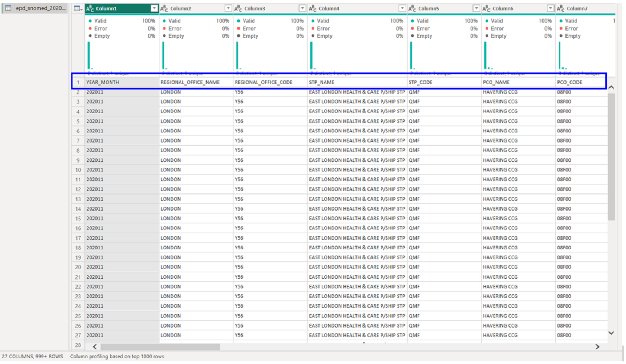Select the Column2 header
The image size is (626, 364).
[194, 9]
